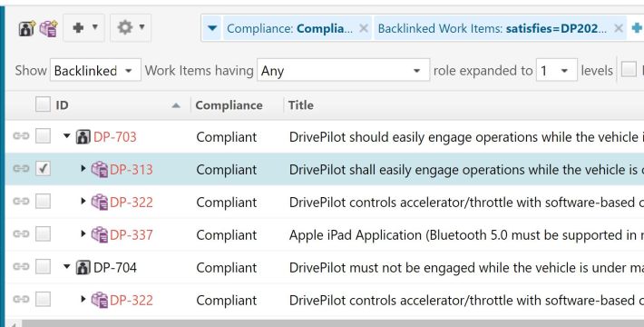
Task: Click the work item type icon of DP-704
Action: [x=83, y=267]
